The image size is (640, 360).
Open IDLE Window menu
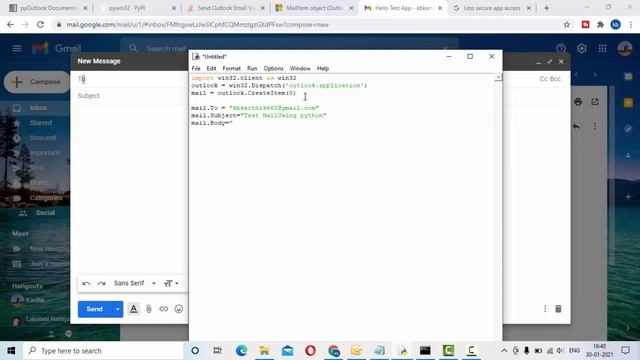(300, 68)
